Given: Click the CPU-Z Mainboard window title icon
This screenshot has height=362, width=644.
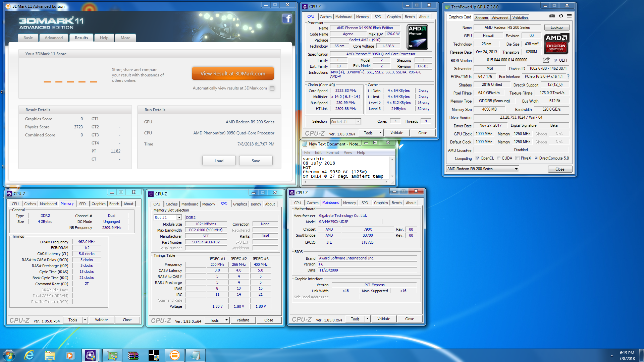Looking at the screenshot, I should (x=292, y=192).
